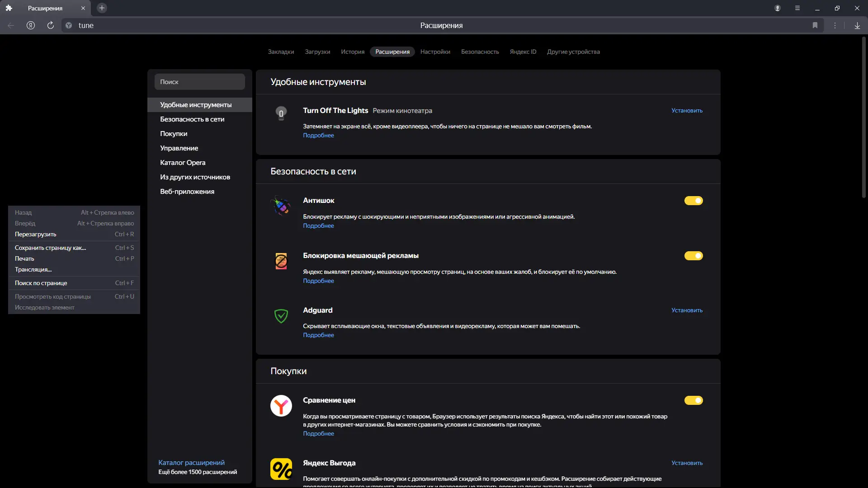The width and height of the screenshot is (868, 488).
Task: Click the reload page icon
Action: coord(51,25)
